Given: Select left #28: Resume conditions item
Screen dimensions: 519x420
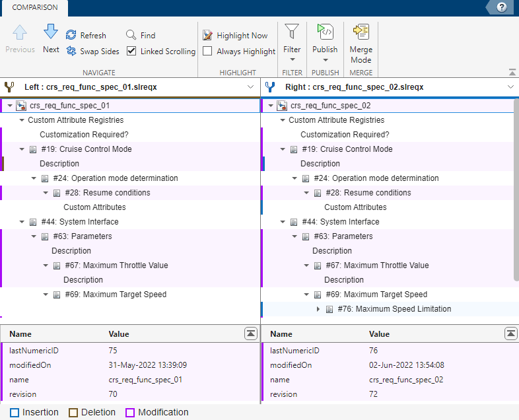Looking at the screenshot, I should point(107,193).
